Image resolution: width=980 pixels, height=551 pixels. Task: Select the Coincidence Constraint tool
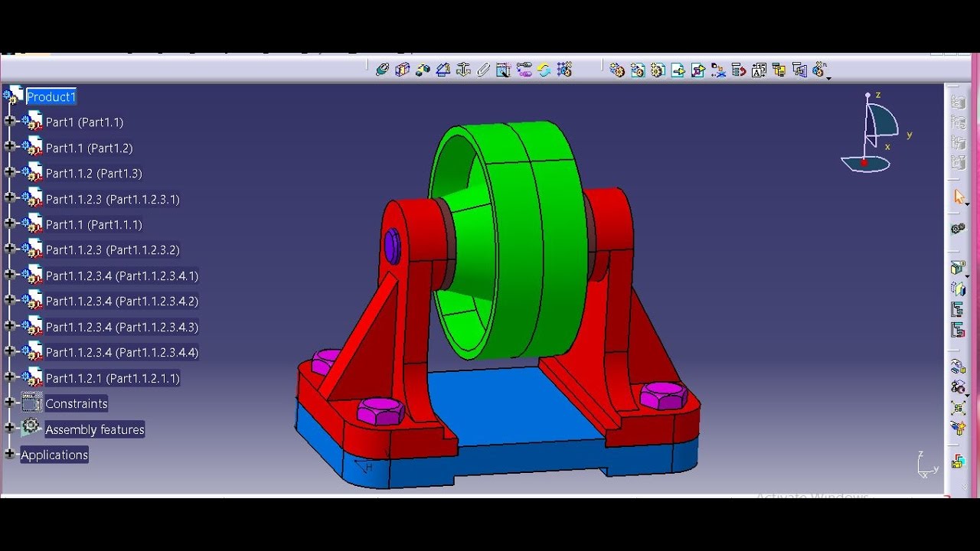[382, 70]
